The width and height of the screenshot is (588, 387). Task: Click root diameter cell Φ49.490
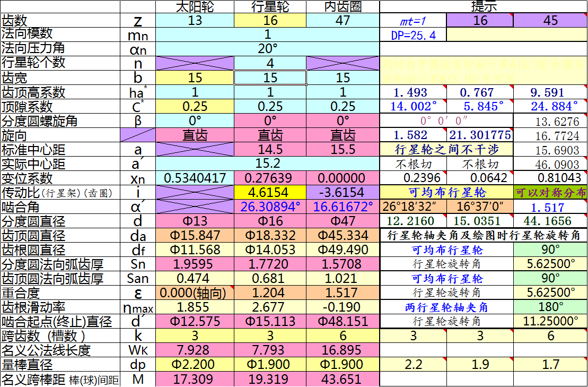[x=343, y=250]
